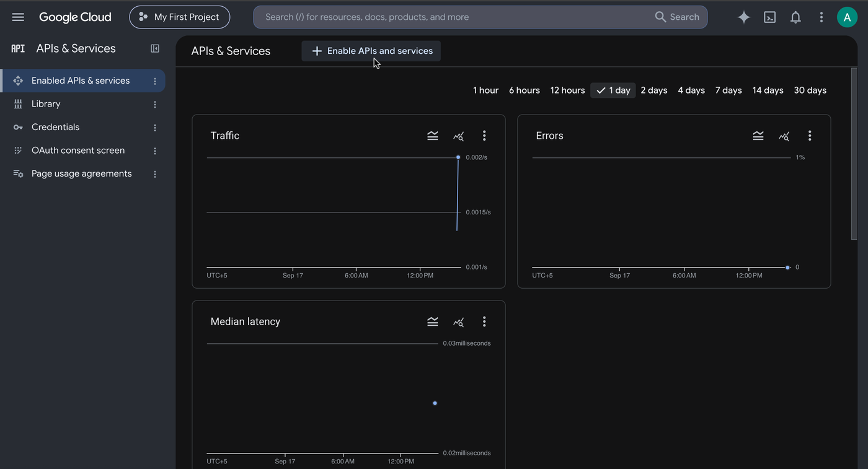Toggle legend on Errors chart

[x=758, y=136]
